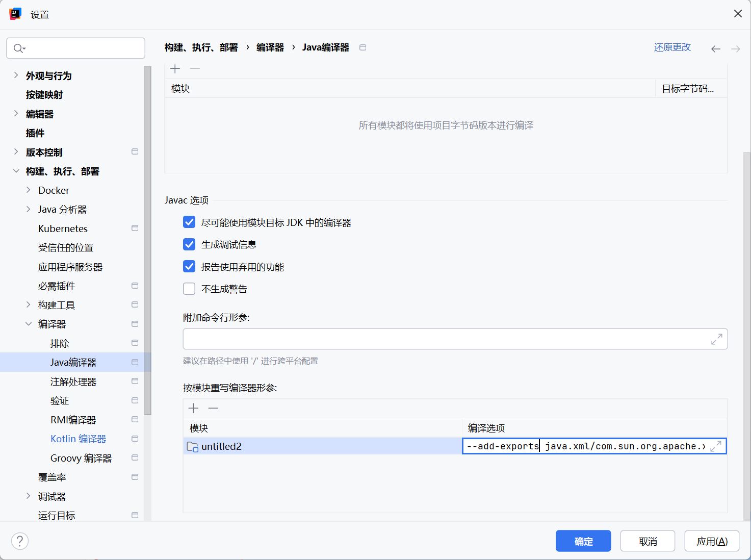
Task: Add a per-module compiler override entry
Action: pyautogui.click(x=193, y=408)
